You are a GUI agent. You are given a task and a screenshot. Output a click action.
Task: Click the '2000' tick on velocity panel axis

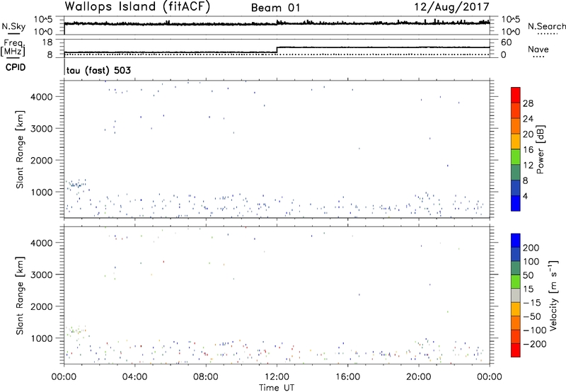point(41,306)
